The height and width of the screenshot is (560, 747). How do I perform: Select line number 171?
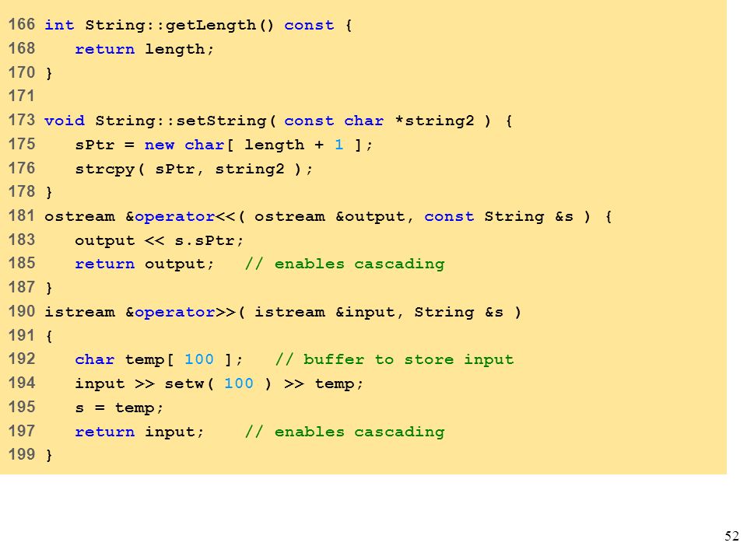pyautogui.click(x=22, y=96)
